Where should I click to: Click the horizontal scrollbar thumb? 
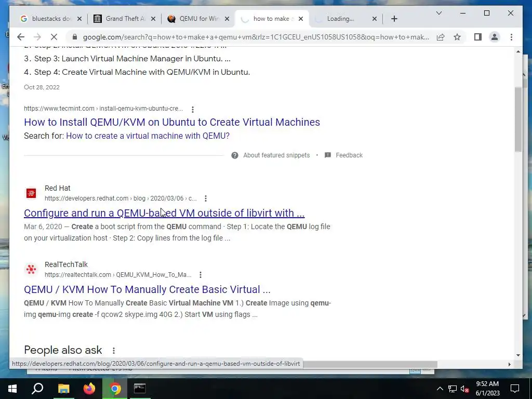369,364
